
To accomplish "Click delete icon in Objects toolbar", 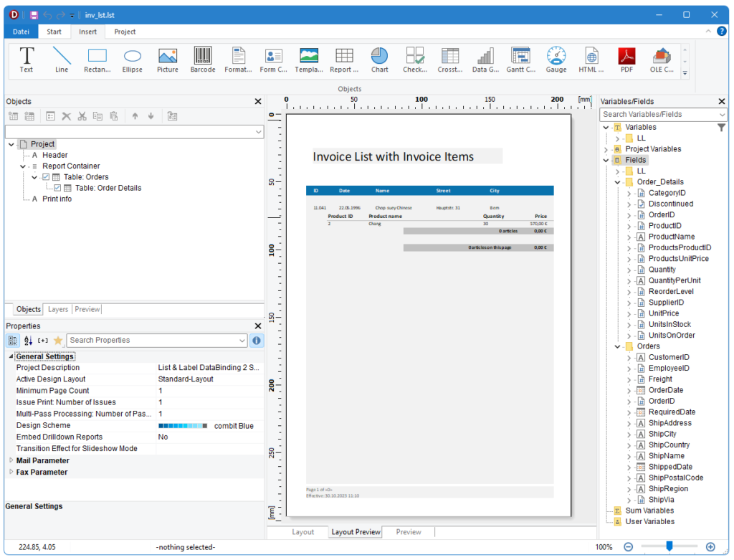I will click(x=67, y=116).
